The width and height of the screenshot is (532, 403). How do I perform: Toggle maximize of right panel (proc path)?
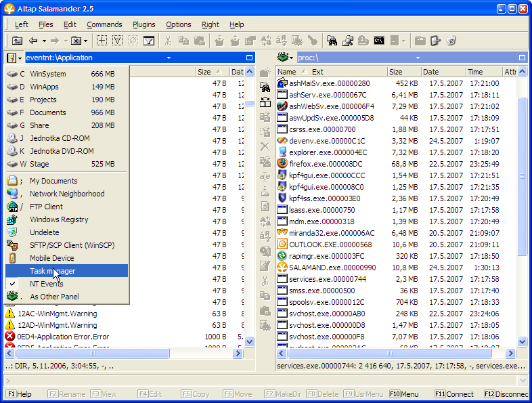tap(522, 58)
